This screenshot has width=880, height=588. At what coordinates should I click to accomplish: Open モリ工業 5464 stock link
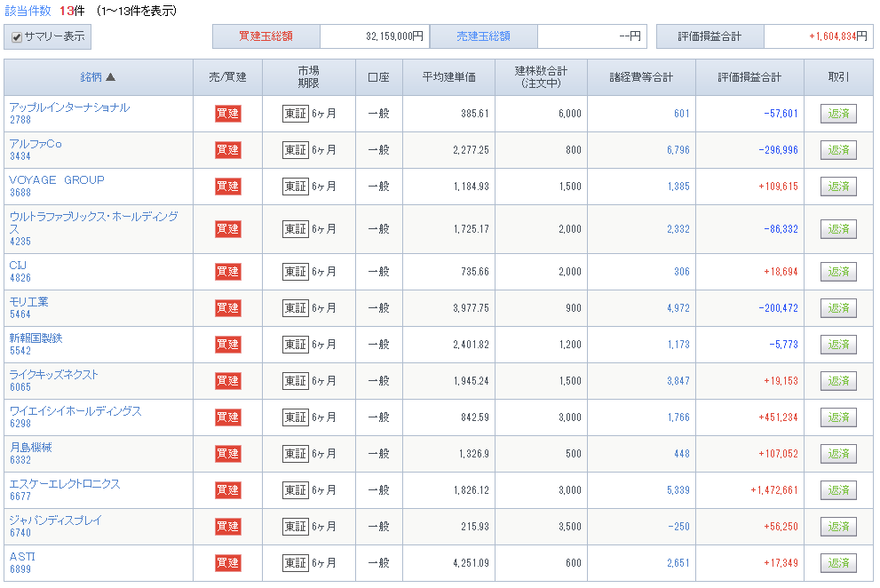tap(28, 307)
